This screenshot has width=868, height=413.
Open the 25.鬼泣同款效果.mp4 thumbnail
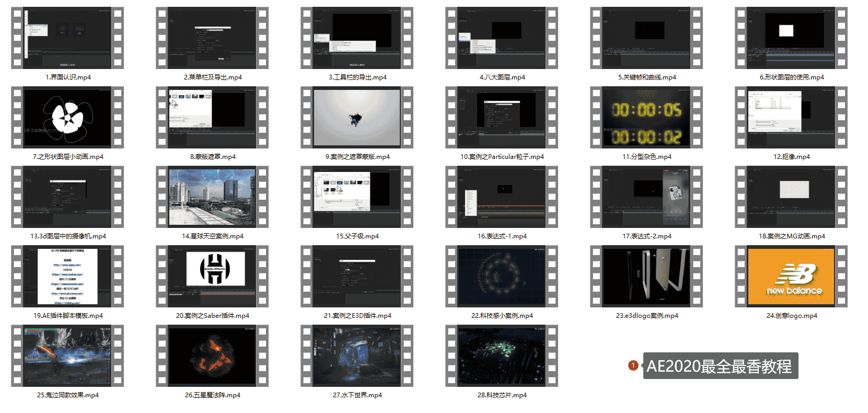[67, 355]
